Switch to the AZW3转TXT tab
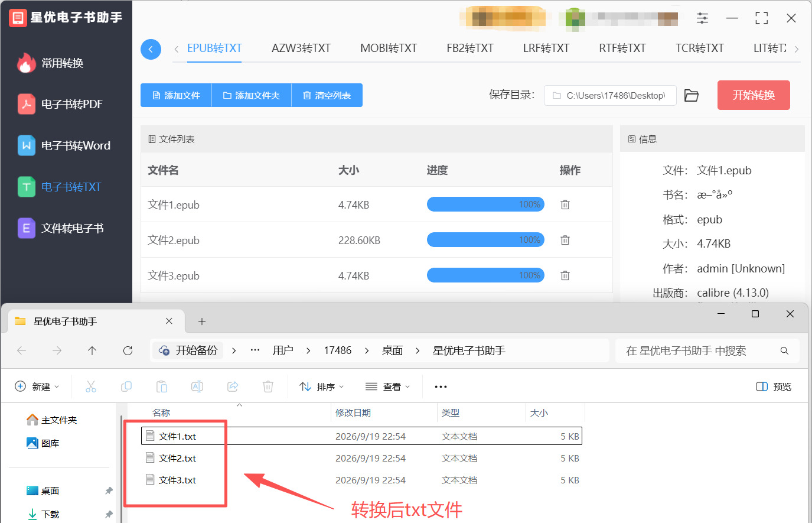 pos(301,48)
